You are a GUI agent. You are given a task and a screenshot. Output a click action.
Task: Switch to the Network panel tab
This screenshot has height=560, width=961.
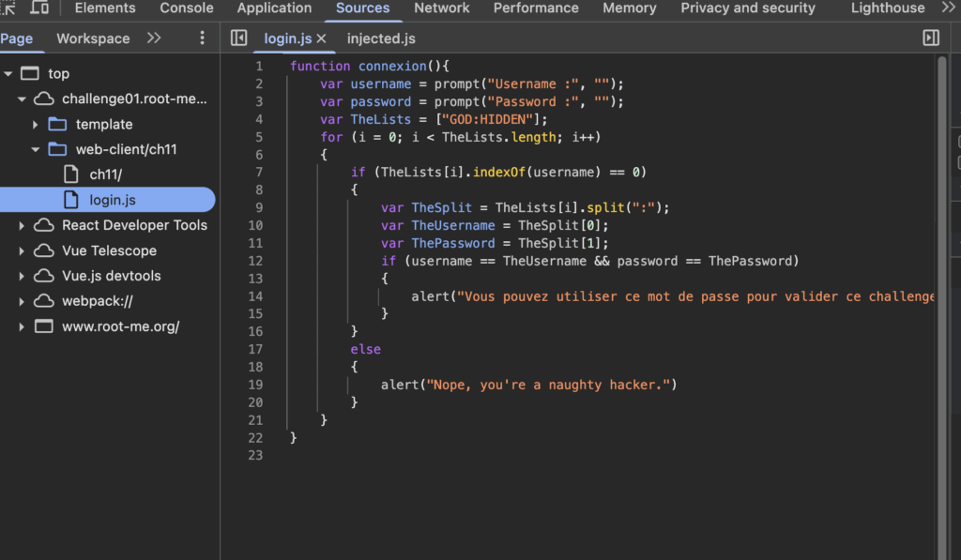point(441,8)
